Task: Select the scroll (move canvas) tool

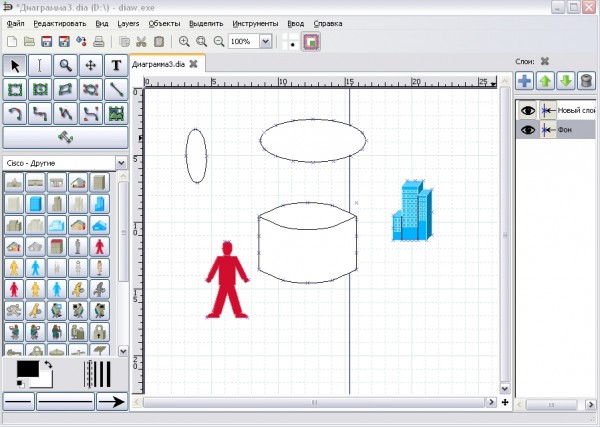Action: 91,66
